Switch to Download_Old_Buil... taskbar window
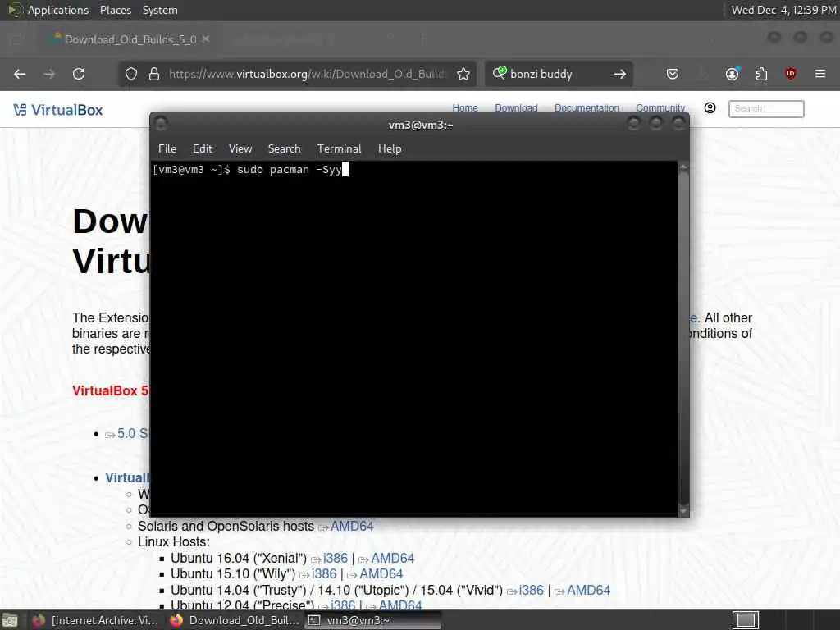 (234, 620)
